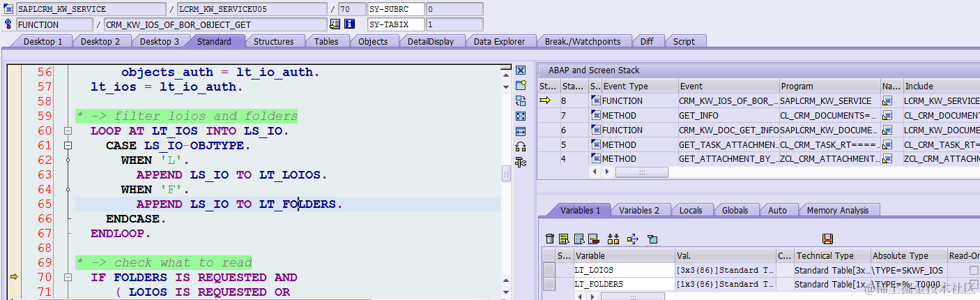Click the SY-SUBRC field name box
This screenshot has height=300, width=980.
click(396, 9)
